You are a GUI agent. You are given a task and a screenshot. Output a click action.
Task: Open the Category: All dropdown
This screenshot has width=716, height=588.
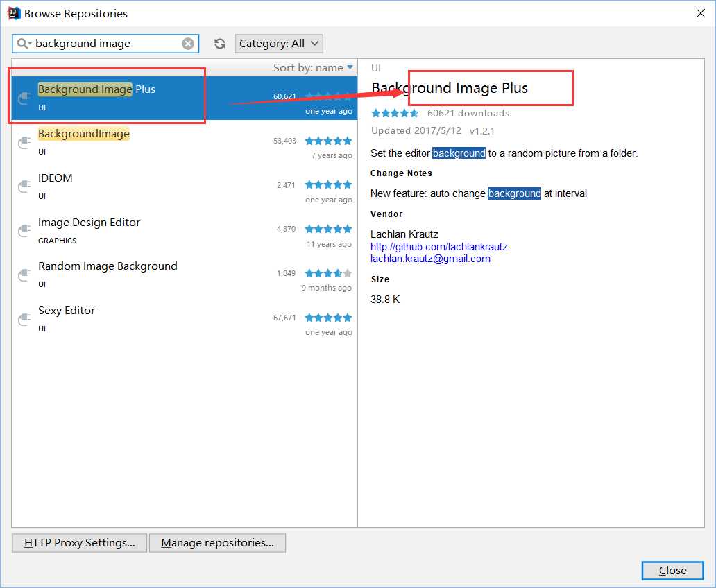pos(278,44)
